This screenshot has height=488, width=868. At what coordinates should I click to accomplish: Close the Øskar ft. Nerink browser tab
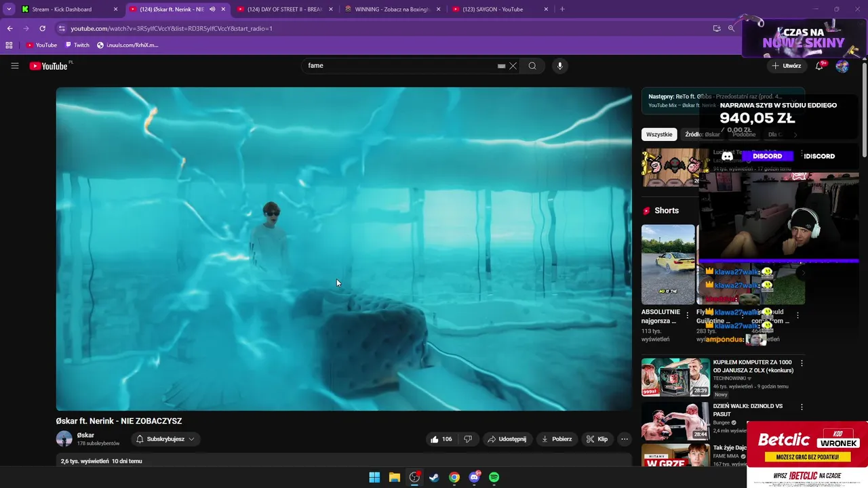tap(223, 9)
